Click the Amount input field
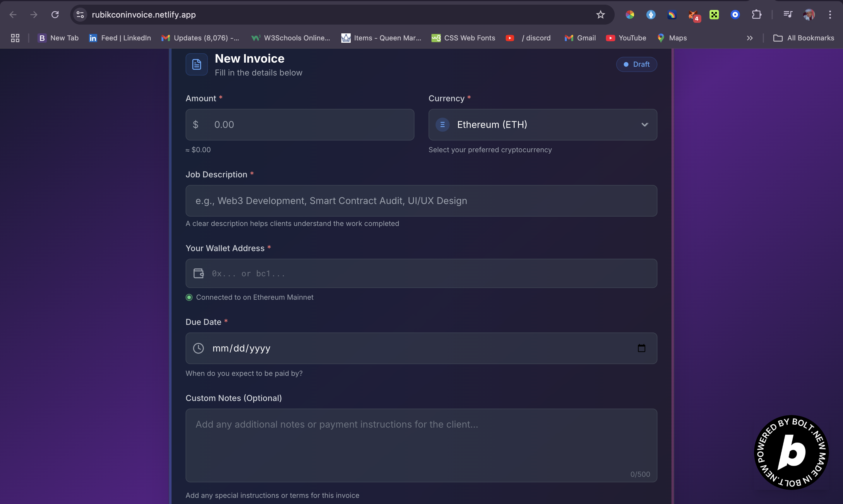The width and height of the screenshot is (843, 504). tap(306, 125)
